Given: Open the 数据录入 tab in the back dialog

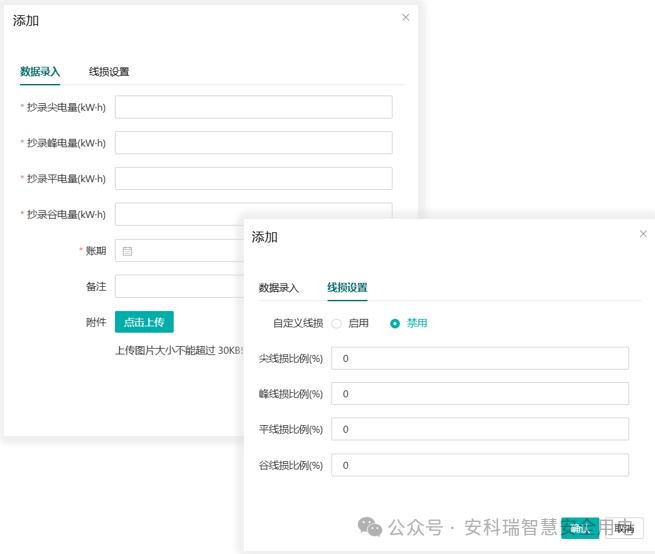Looking at the screenshot, I should [x=40, y=71].
